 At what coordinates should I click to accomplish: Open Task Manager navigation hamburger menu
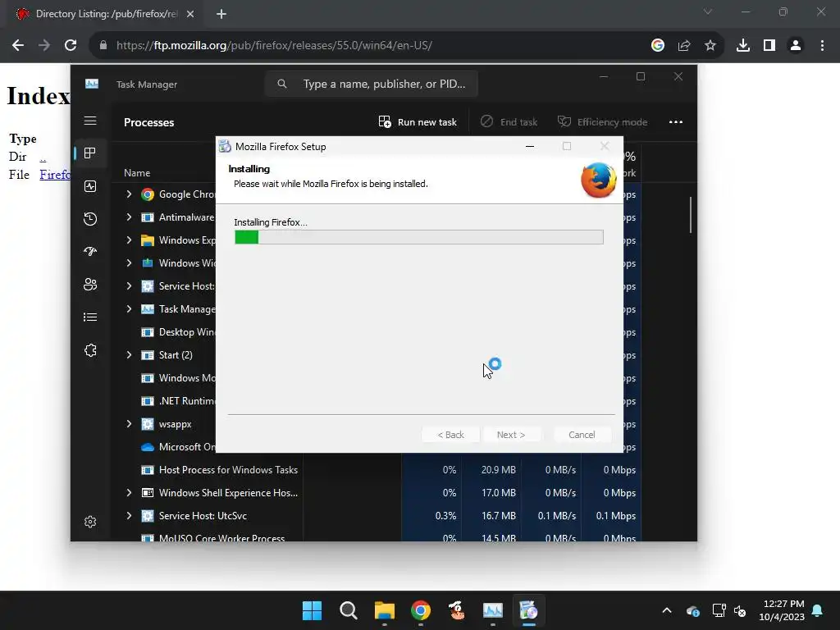pos(90,121)
